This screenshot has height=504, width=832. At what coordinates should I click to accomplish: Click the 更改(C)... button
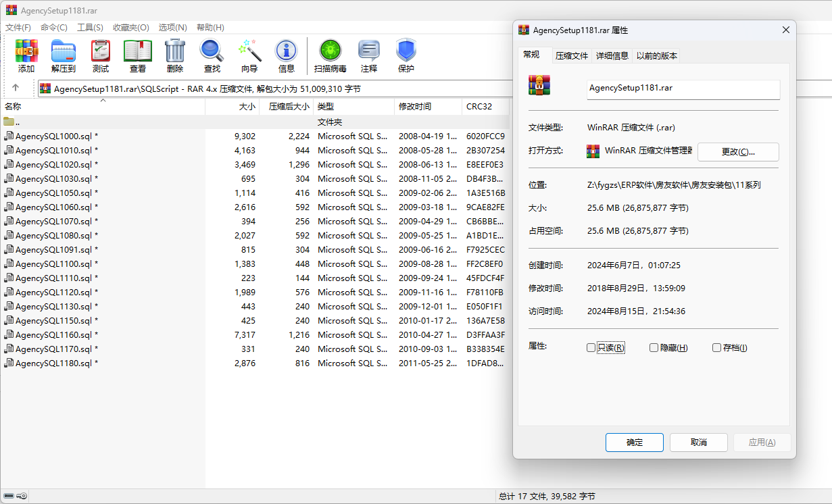pos(738,152)
